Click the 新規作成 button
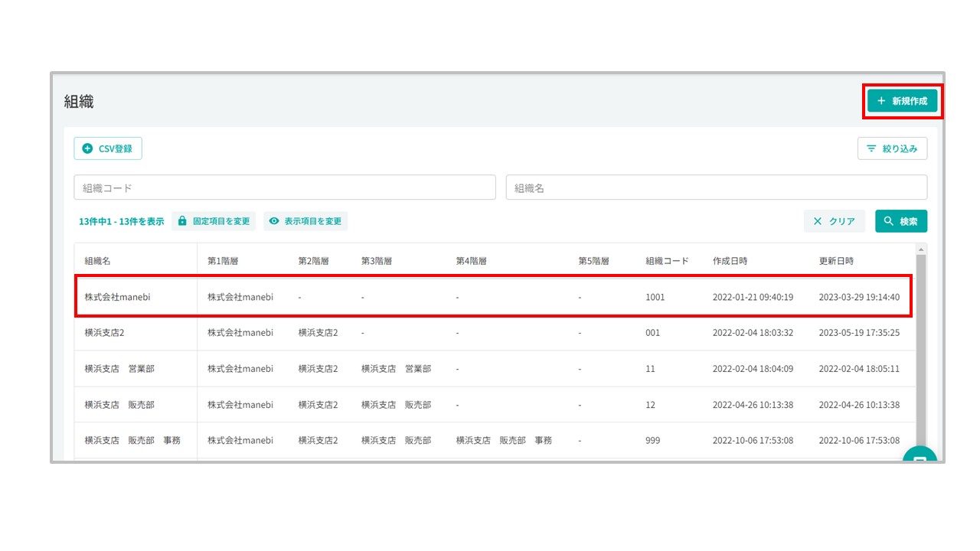 pos(902,101)
